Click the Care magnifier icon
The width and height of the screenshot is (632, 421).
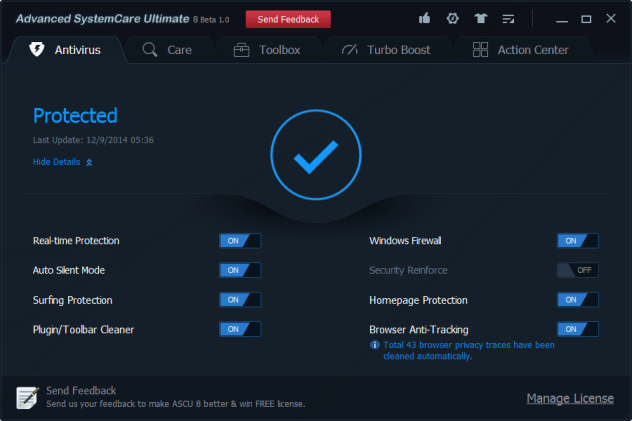[x=150, y=50]
